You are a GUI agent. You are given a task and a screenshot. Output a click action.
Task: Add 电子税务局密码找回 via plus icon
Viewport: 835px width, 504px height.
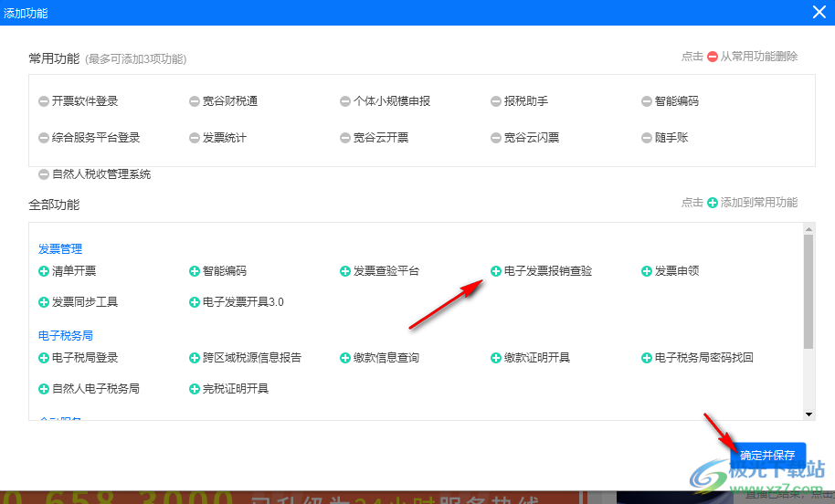(x=647, y=358)
